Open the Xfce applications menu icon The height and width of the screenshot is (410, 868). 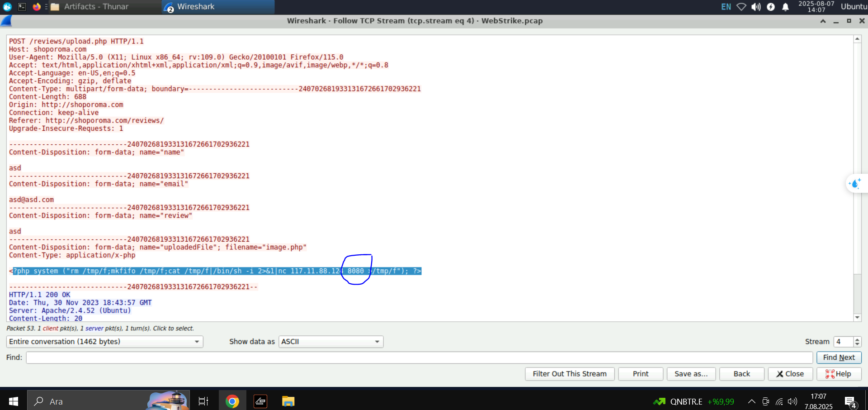pos(7,6)
